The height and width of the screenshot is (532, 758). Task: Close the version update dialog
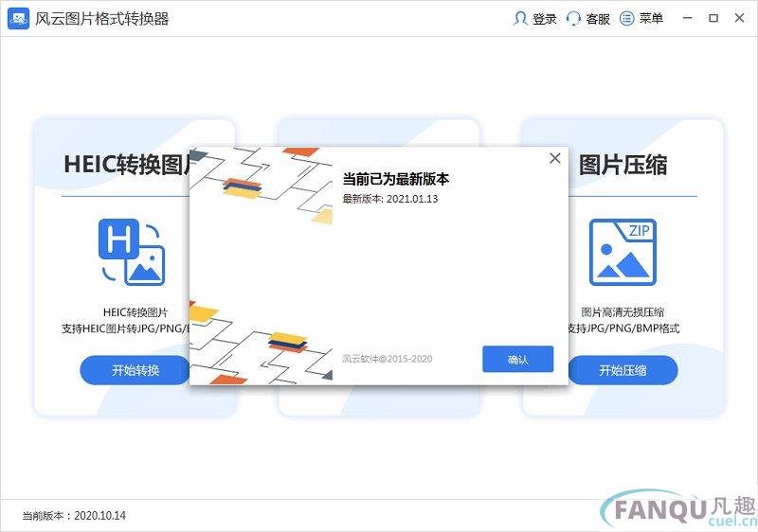pyautogui.click(x=555, y=158)
